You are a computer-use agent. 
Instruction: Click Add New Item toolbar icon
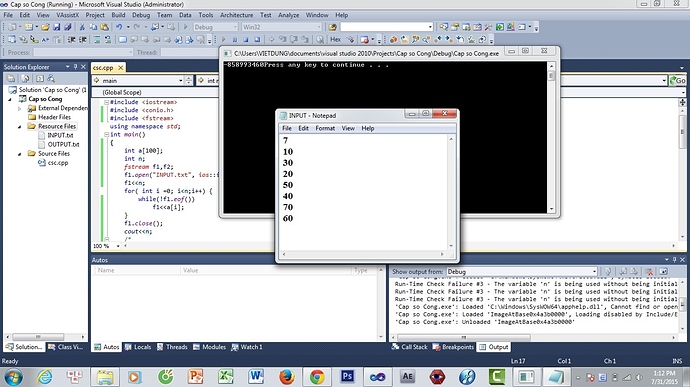29,27
